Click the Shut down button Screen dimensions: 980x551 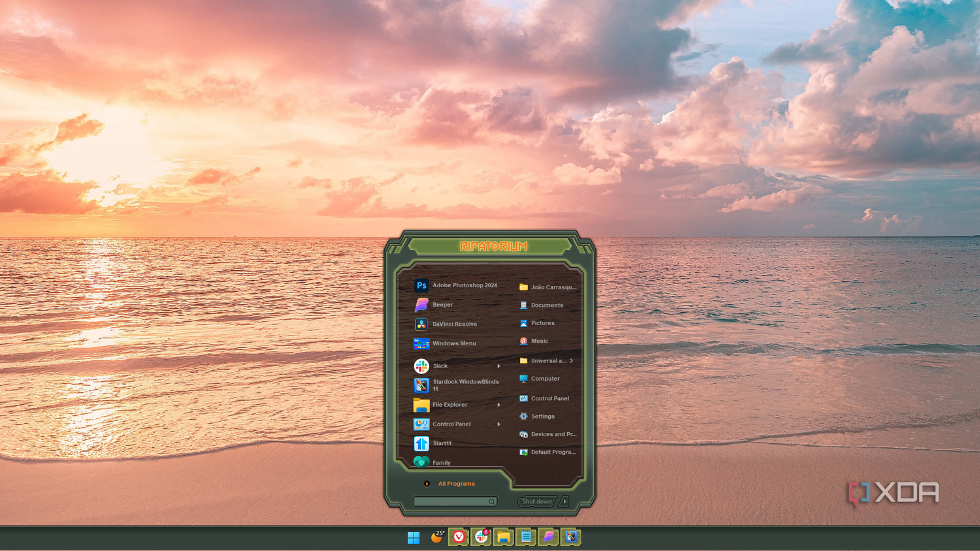point(537,501)
